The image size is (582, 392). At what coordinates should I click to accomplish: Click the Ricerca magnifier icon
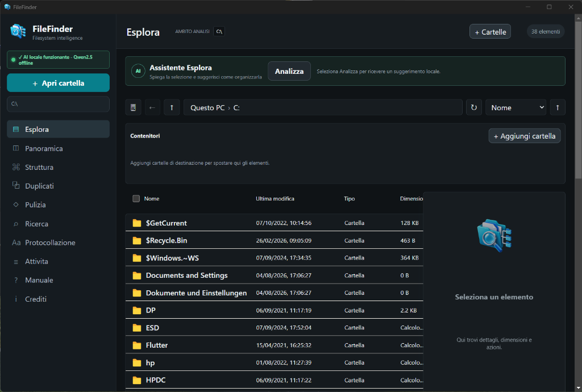point(16,224)
